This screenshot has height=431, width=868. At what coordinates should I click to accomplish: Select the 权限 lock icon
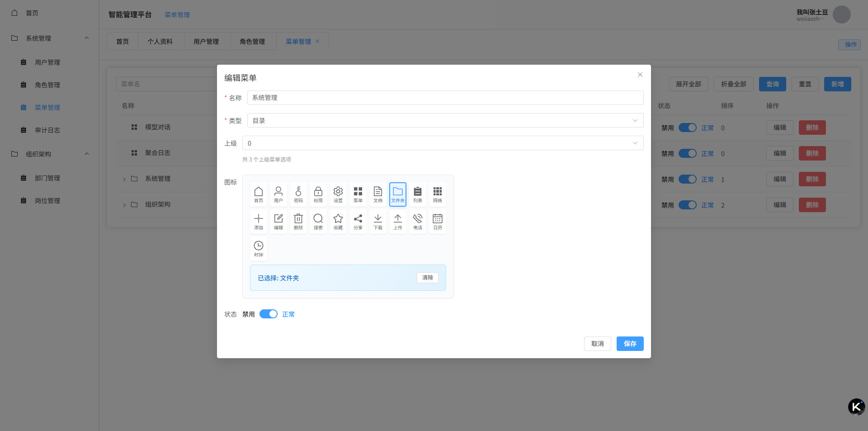pyautogui.click(x=318, y=194)
